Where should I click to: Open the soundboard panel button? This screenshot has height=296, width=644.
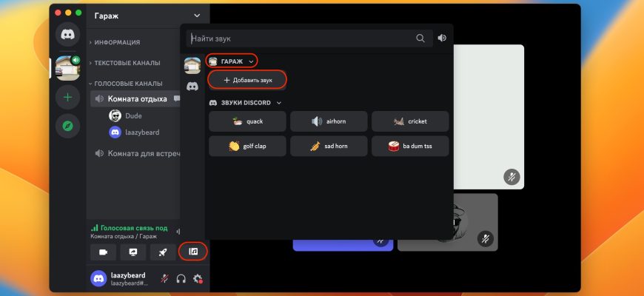point(193,252)
